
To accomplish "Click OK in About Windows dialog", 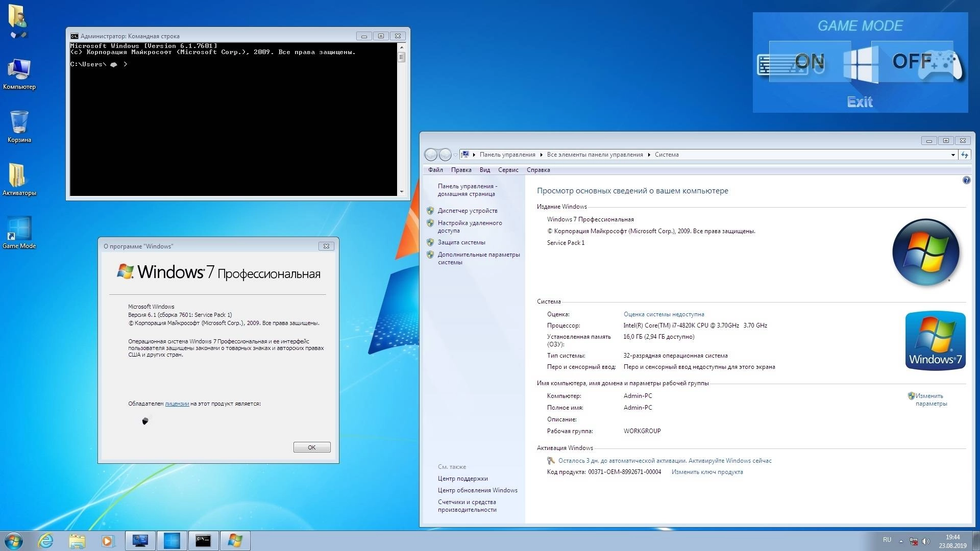I will click(312, 447).
